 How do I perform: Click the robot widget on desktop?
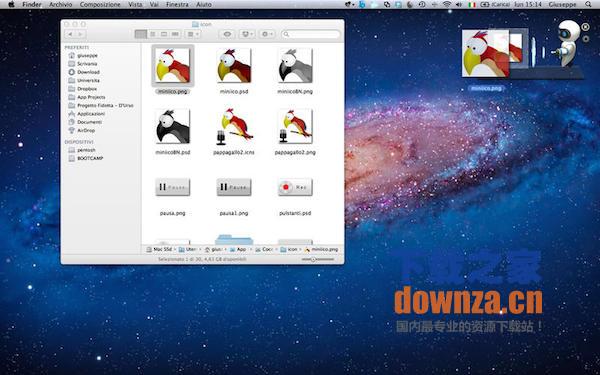pyautogui.click(x=567, y=43)
